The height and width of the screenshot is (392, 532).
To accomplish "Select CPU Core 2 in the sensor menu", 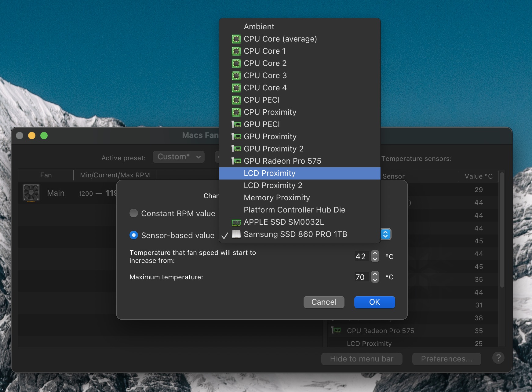I will 300,63.
